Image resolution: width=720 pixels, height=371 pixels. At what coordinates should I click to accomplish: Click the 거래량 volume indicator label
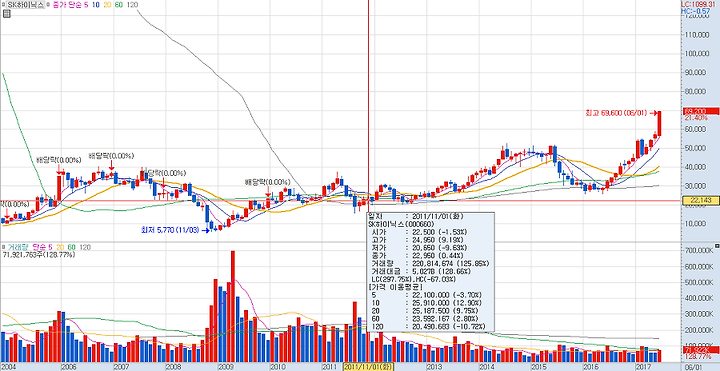pos(17,247)
